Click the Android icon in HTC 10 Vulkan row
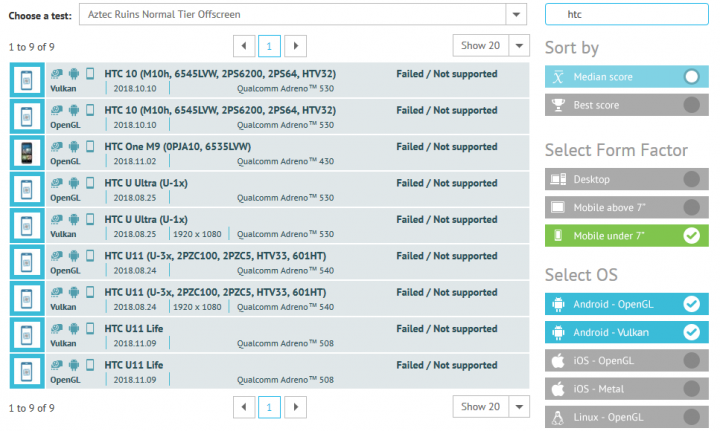 click(74, 73)
